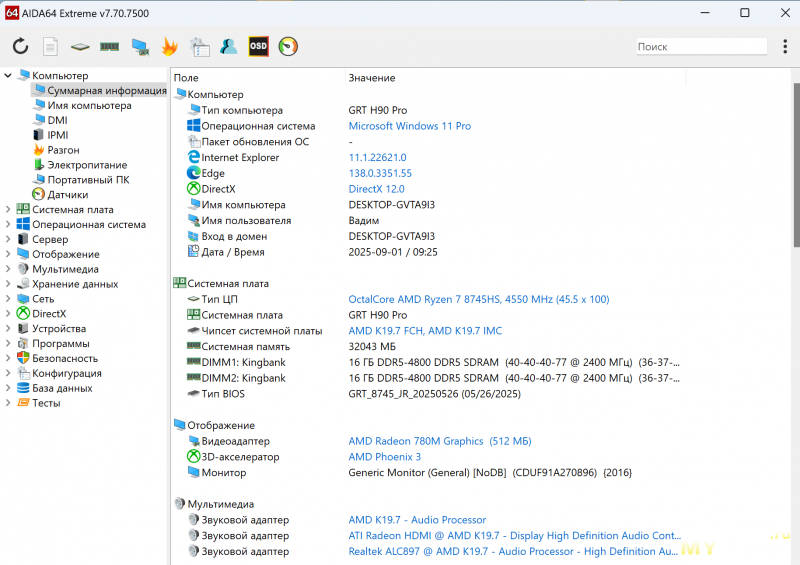Expand the Мультимедиа tree node
Viewport: 800px width, 565px height.
[x=8, y=268]
